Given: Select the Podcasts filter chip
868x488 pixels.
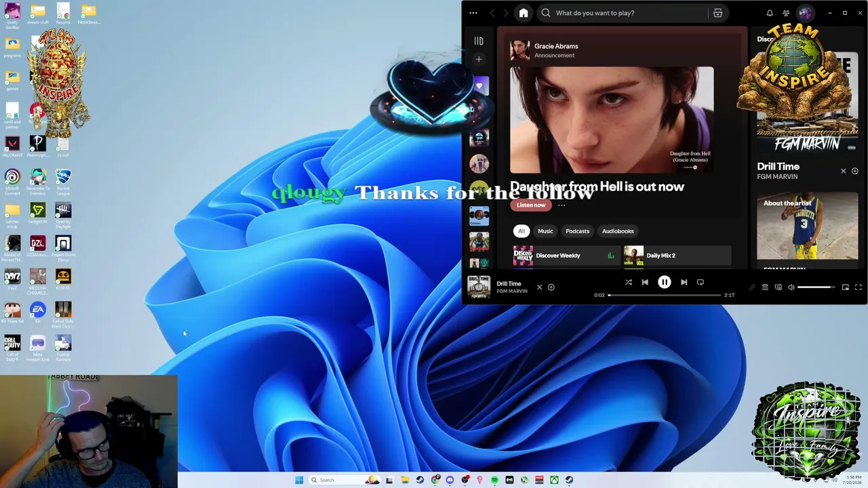Looking at the screenshot, I should 578,231.
